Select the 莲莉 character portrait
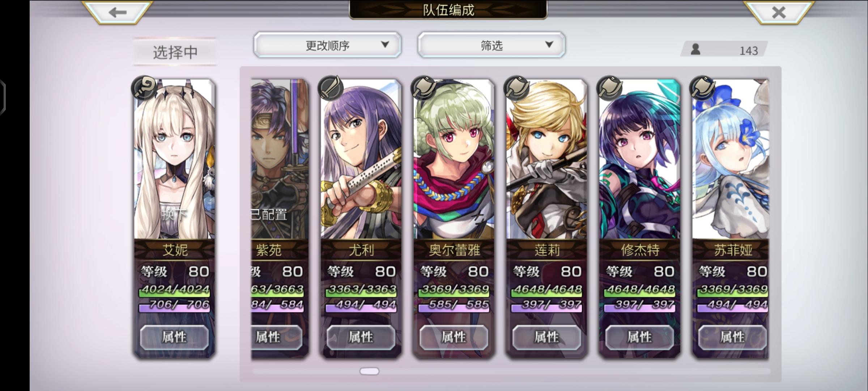This screenshot has height=391, width=868. [x=546, y=159]
